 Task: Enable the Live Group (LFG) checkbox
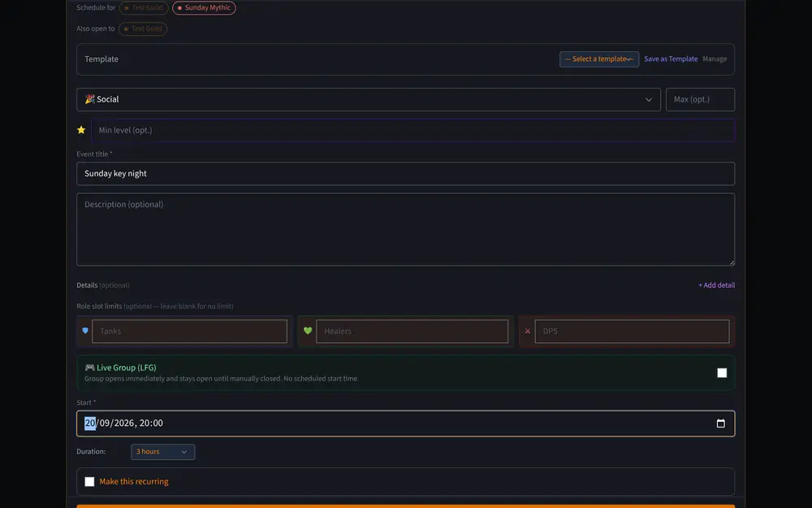click(x=722, y=373)
